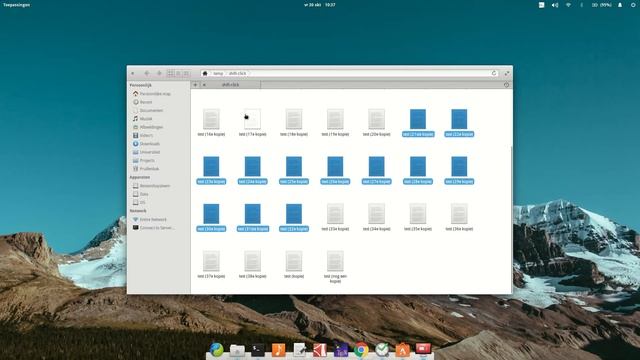Open Google Chrome from the dock
Image resolution: width=640 pixels, height=360 pixels.
[x=361, y=350]
